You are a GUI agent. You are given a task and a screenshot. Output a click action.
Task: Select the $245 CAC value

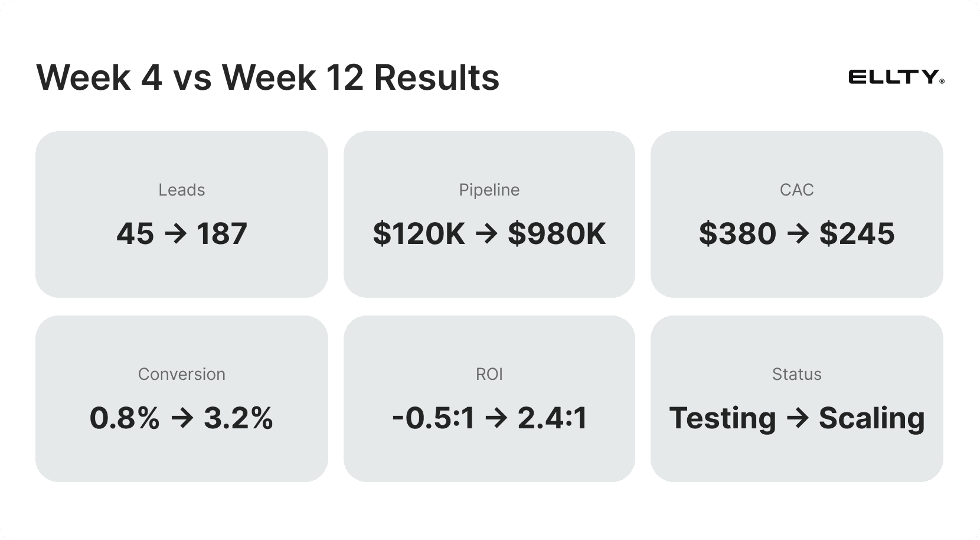857,234
